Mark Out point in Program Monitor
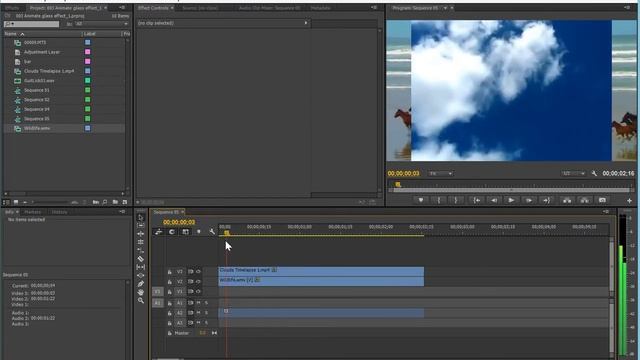The height and width of the screenshot is (360, 640). tap(456, 200)
